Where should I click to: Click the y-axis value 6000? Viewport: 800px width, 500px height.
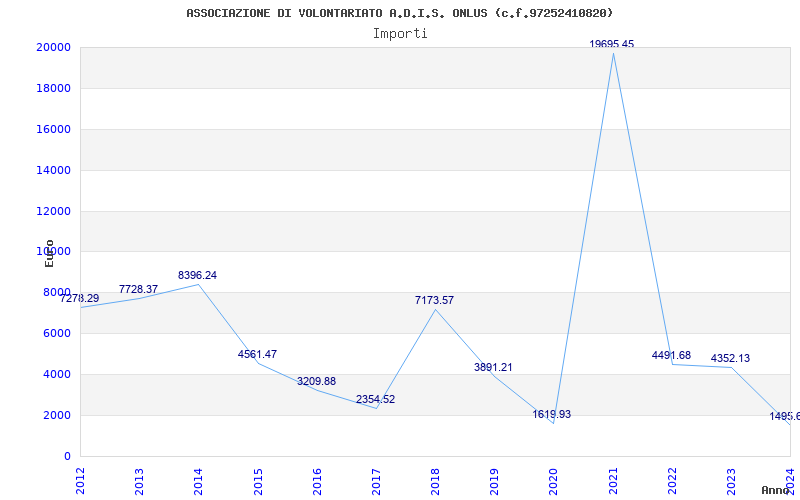(57, 334)
